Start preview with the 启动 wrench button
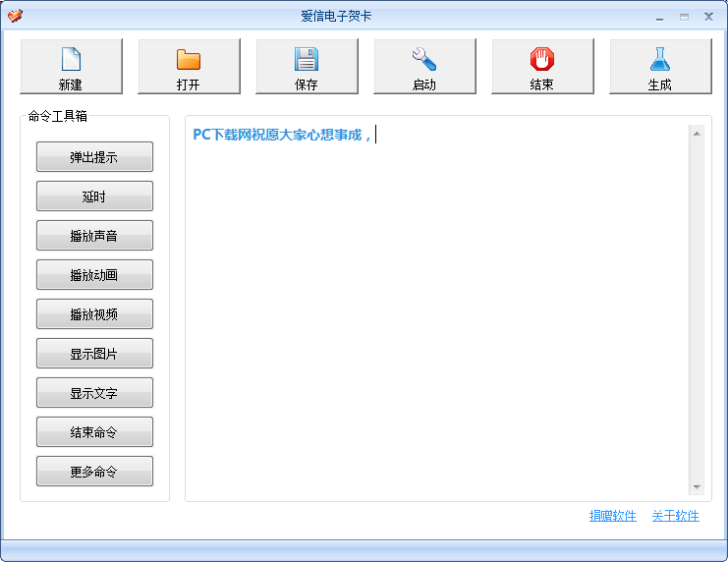Image resolution: width=728 pixels, height=562 pixels. (x=424, y=67)
